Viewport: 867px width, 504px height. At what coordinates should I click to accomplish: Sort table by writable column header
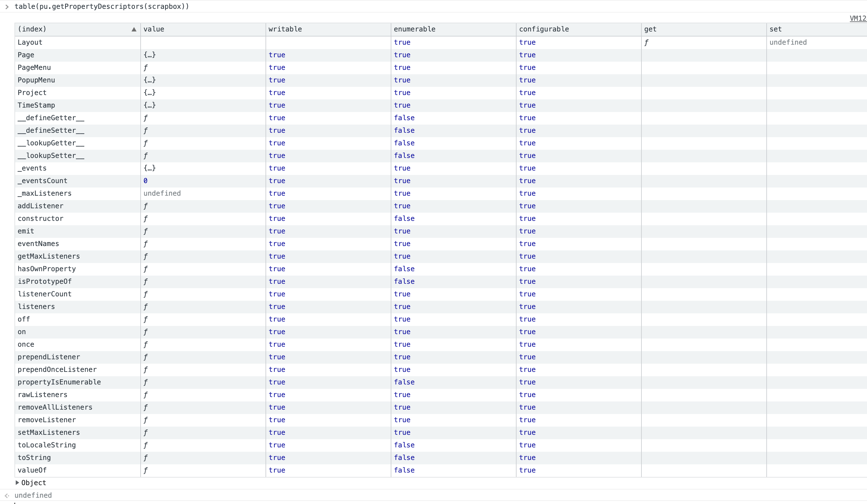[285, 29]
